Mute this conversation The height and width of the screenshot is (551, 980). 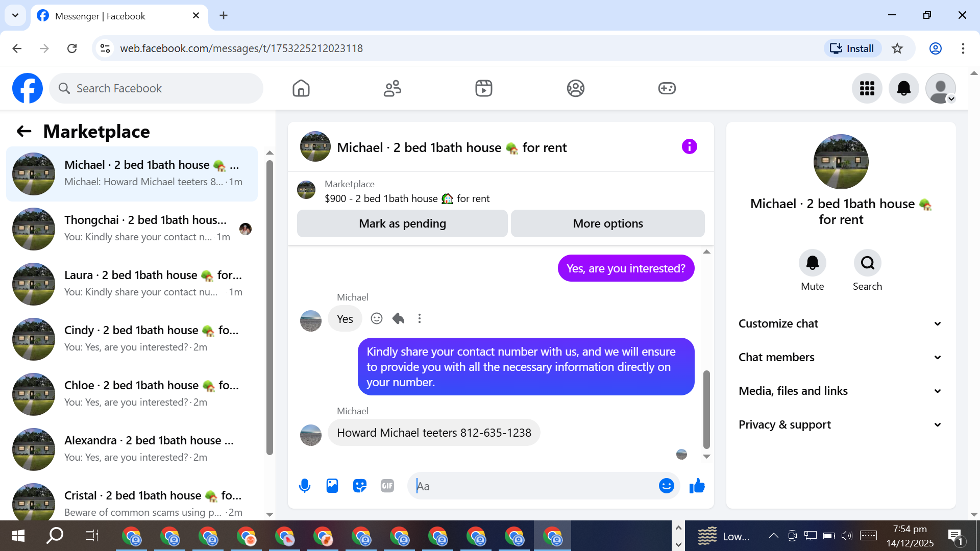click(812, 263)
